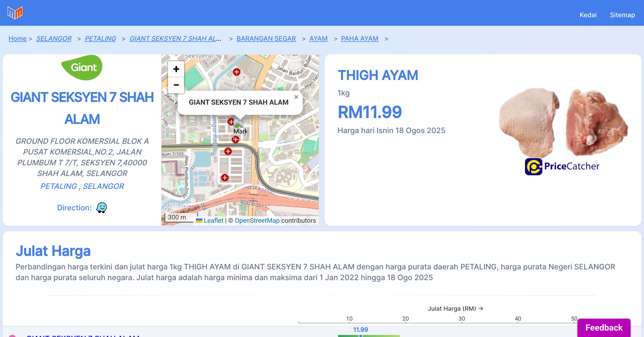This screenshot has height=337, width=644.
Task: Open the OpenStreetMap attribution link
Action: click(257, 221)
